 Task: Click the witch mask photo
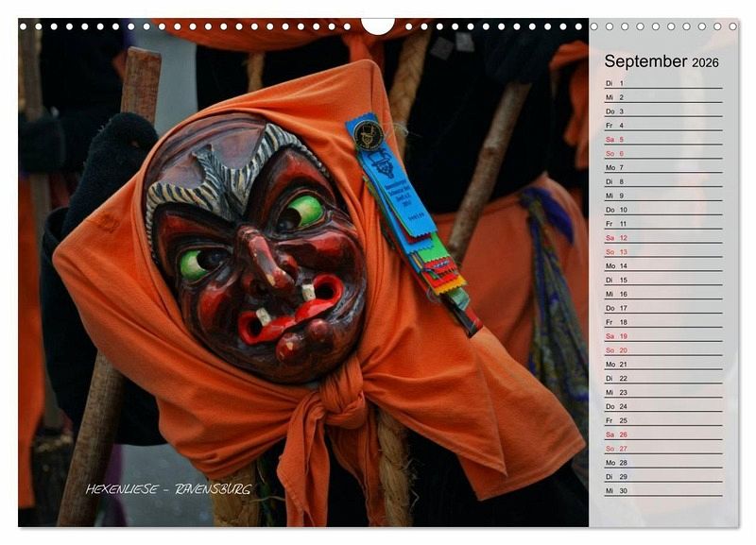tap(303, 272)
